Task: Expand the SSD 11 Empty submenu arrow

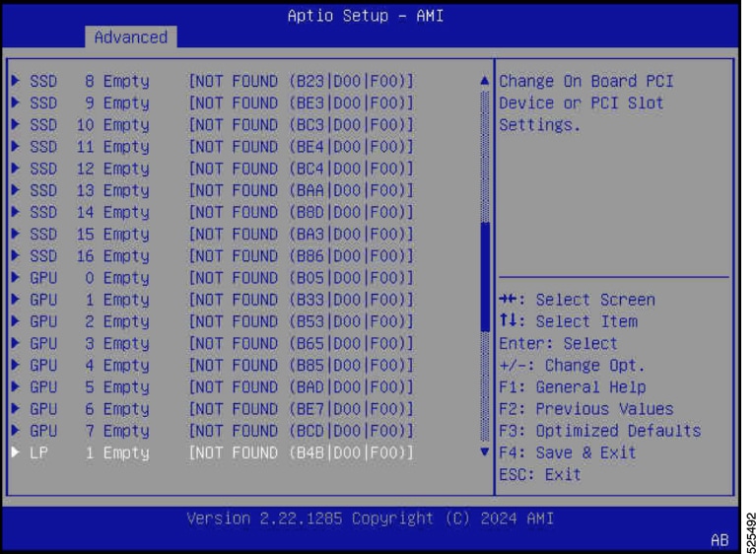Action: 16,146
